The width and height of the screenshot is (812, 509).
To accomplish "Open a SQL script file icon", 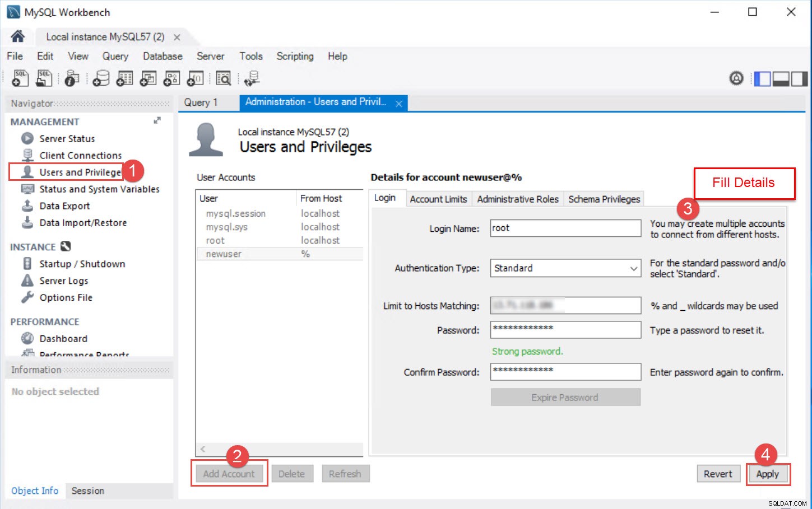I will pyautogui.click(x=44, y=78).
